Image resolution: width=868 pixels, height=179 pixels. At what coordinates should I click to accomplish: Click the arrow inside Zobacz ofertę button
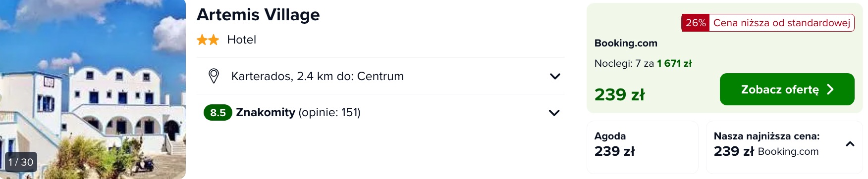[x=830, y=89]
